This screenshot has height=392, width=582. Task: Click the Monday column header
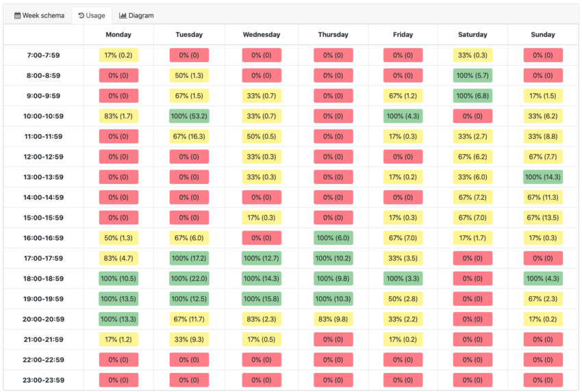coord(118,35)
